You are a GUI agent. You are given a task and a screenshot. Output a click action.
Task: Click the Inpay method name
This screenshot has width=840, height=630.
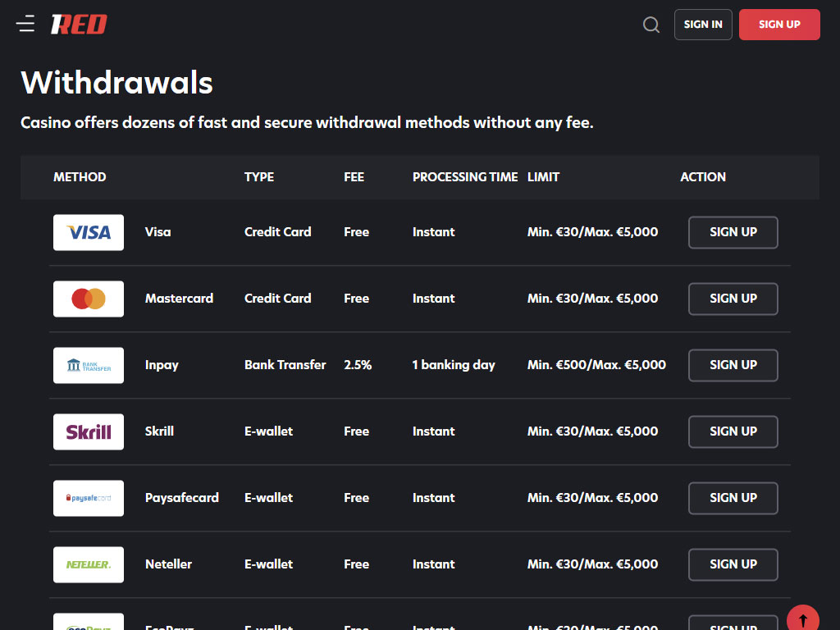coord(162,365)
